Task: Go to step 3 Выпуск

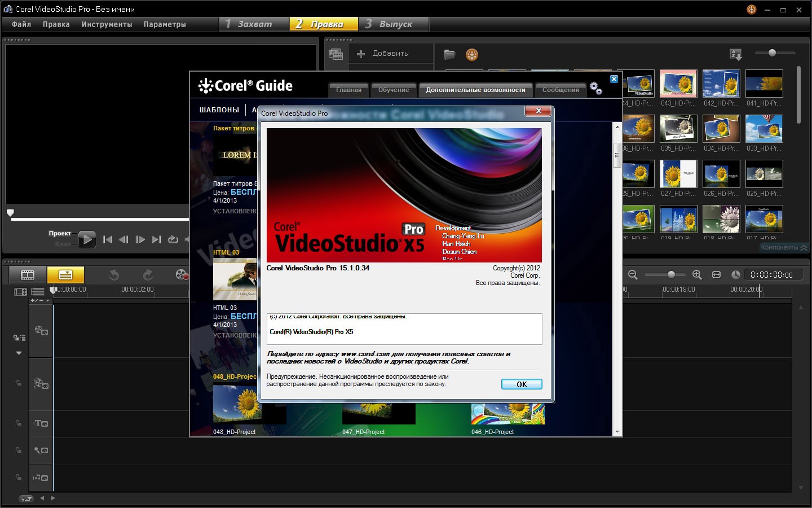Action: click(393, 24)
